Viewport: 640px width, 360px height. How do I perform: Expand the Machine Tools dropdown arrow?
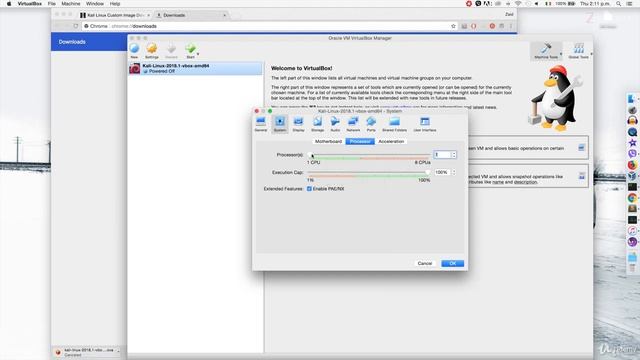(561, 54)
